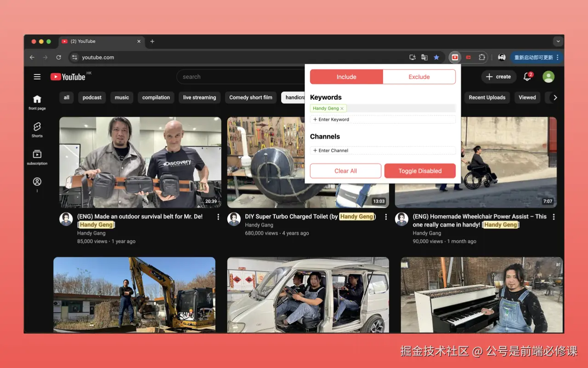Open the excavator video thumbnail
The image size is (588, 368).
coord(134,294)
